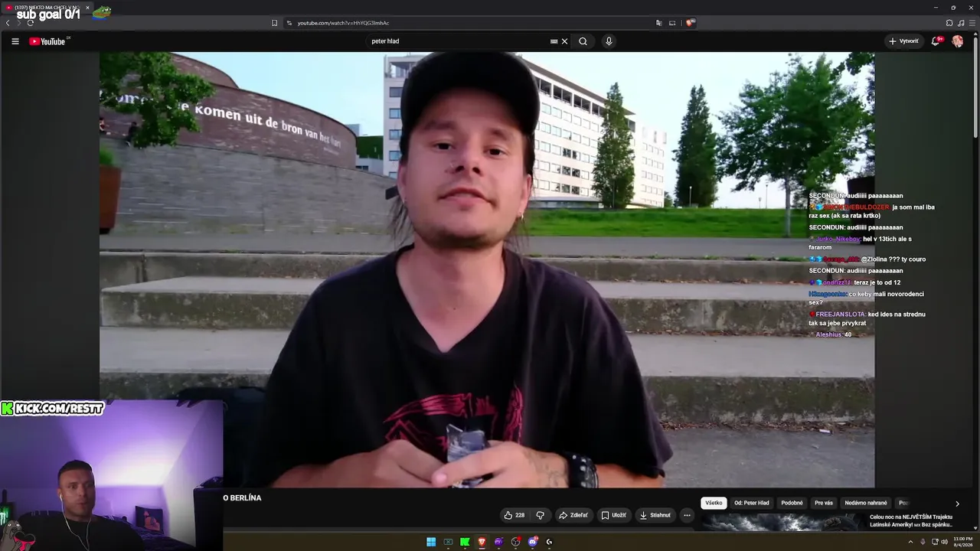
Task: Open the Windows Start menu
Action: click(x=431, y=542)
